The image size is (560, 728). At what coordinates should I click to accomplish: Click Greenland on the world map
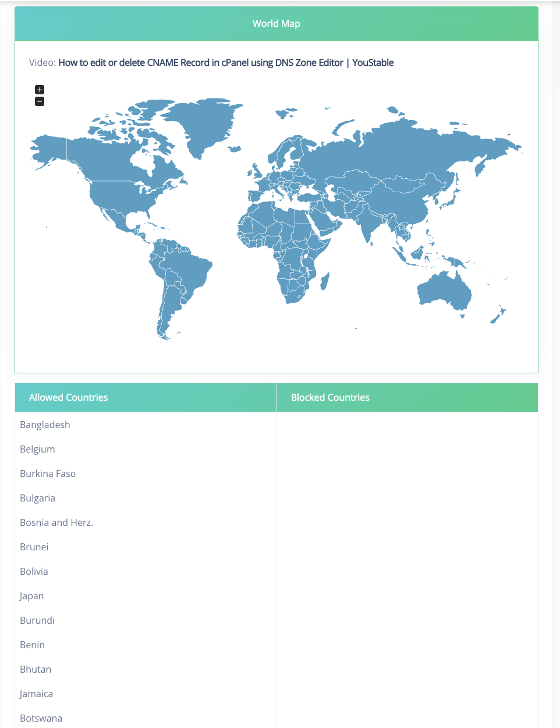pyautogui.click(x=204, y=122)
